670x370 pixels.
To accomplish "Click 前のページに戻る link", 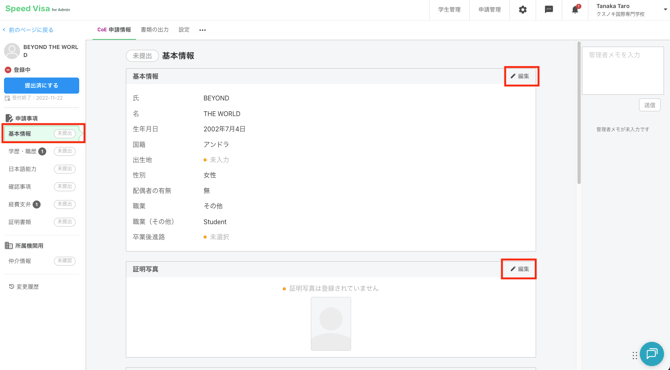I will click(x=28, y=30).
